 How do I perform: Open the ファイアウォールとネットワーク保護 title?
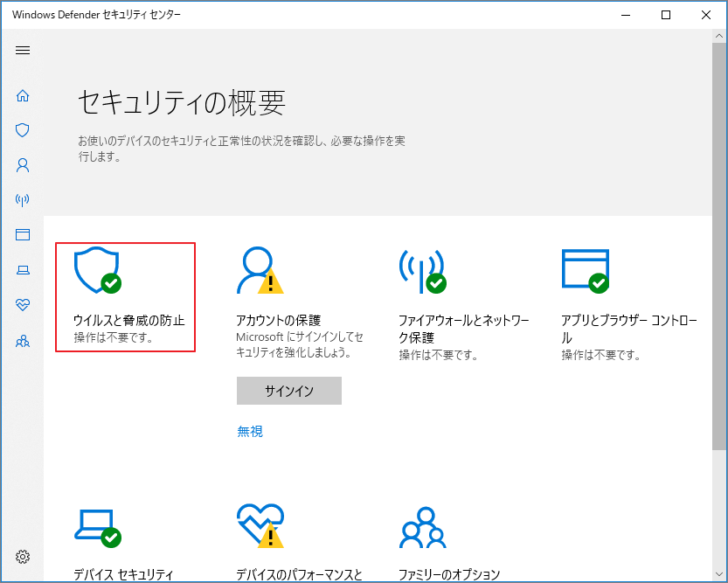click(x=464, y=329)
